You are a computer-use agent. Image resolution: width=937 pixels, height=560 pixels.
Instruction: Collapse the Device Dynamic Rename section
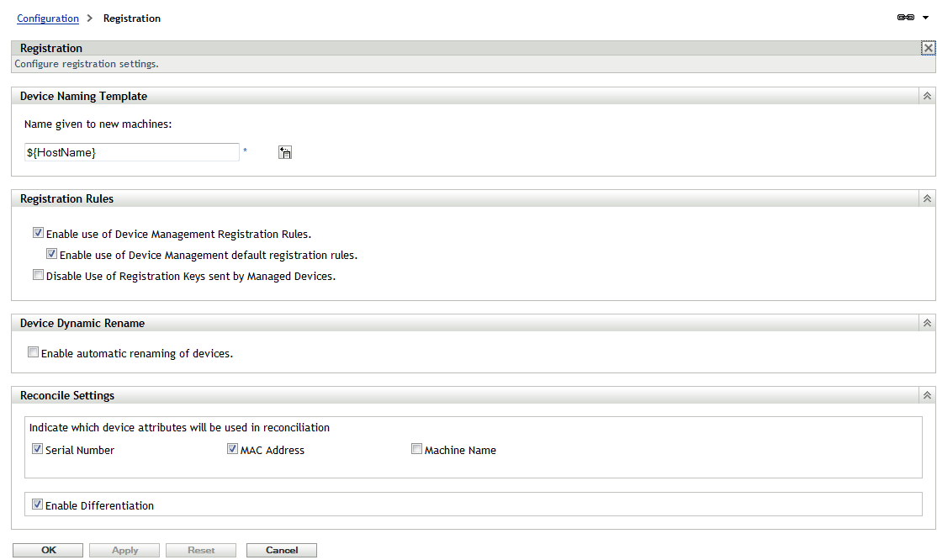[x=927, y=323]
